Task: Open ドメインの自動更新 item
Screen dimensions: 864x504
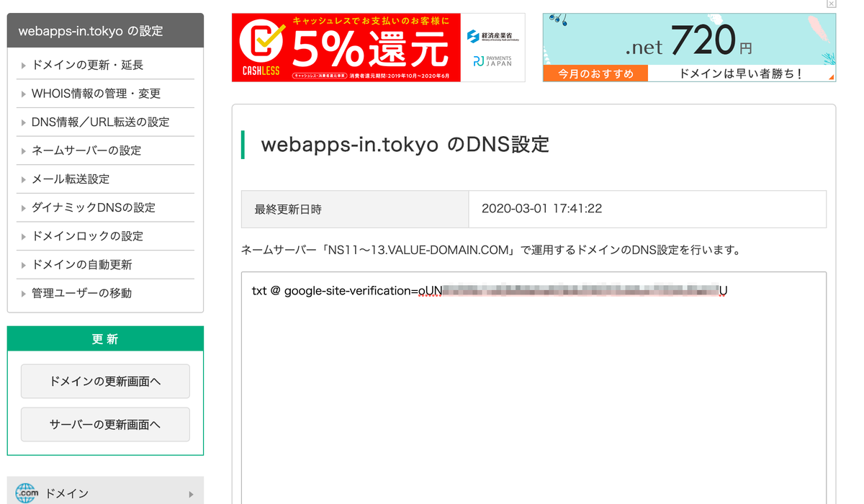Action: [105, 264]
